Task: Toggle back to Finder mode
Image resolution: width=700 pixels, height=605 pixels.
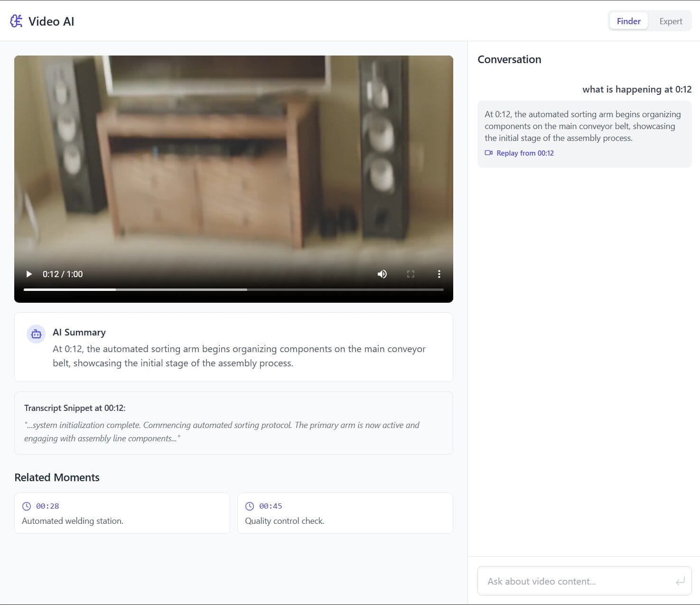Action: click(628, 21)
